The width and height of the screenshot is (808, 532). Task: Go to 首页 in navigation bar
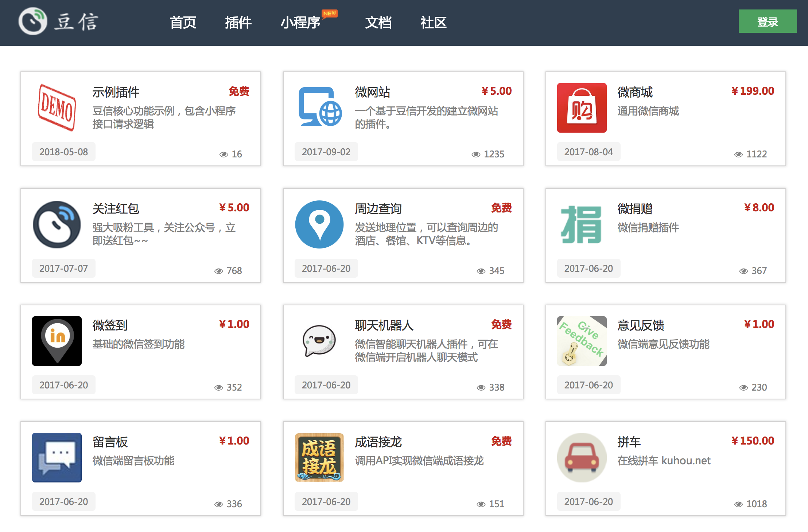pyautogui.click(x=183, y=23)
